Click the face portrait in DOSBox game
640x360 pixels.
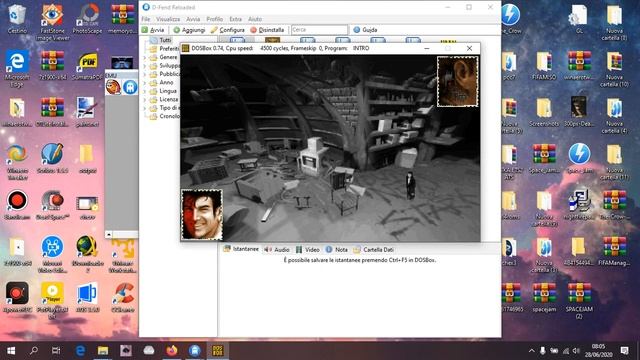[x=202, y=214]
